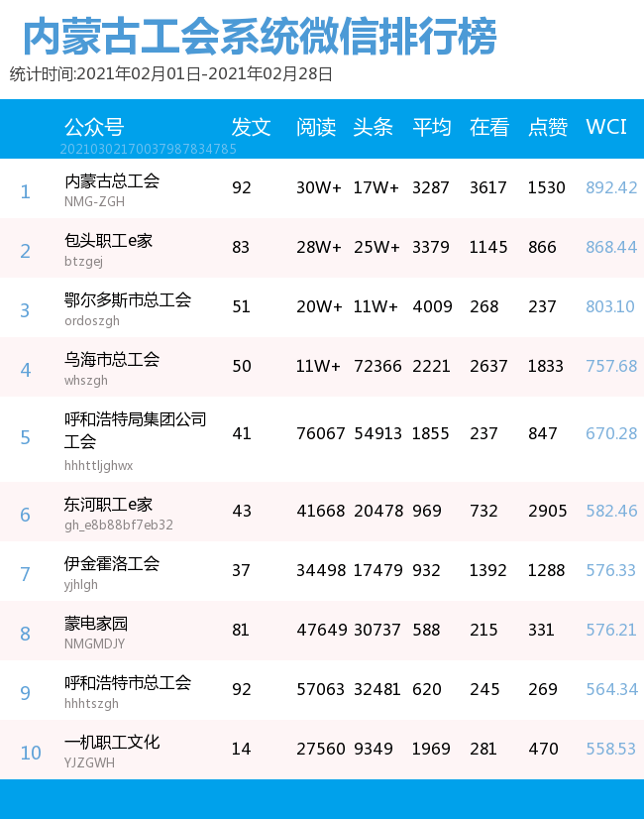Click the reads value 47649
This screenshot has height=819, width=644.
(322, 630)
